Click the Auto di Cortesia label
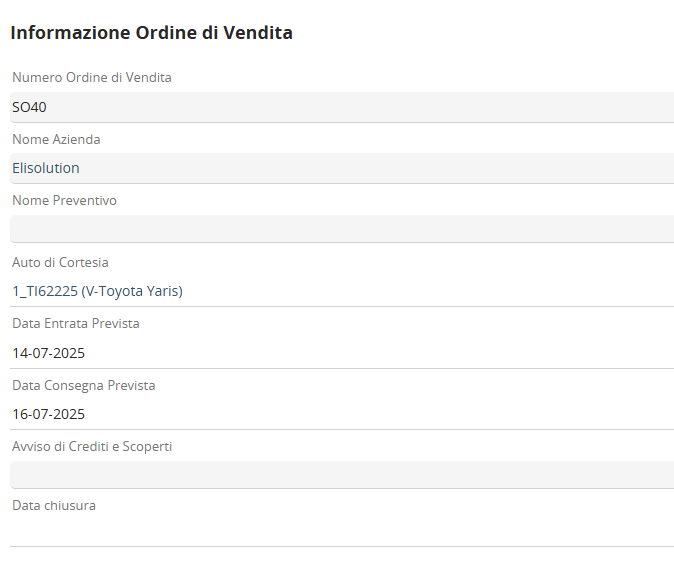Screen dimensions: 674x569 click(60, 262)
